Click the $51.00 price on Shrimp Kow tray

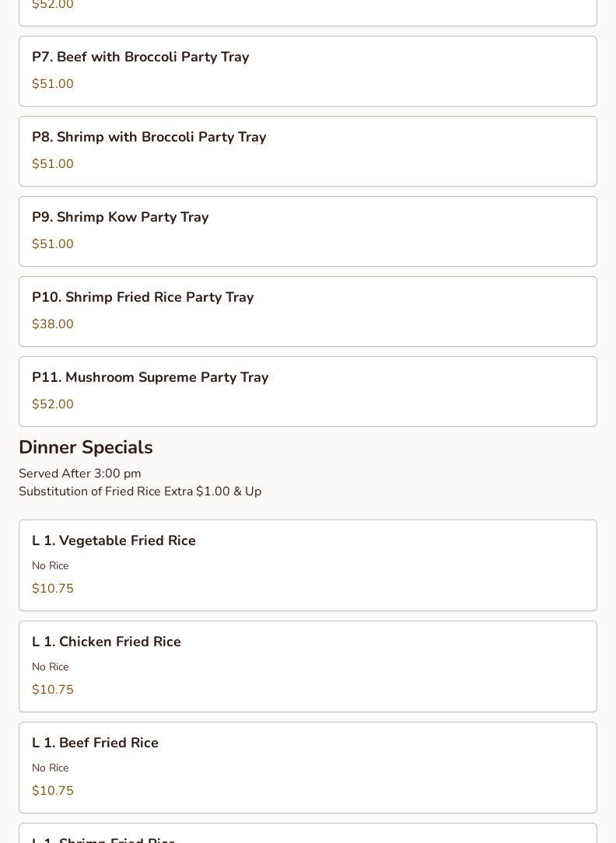coord(53,244)
